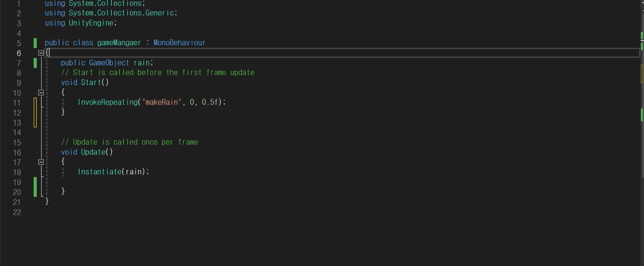This screenshot has height=266, width=644.
Task: Collapse the gameMangaer class code block
Action: (41, 53)
